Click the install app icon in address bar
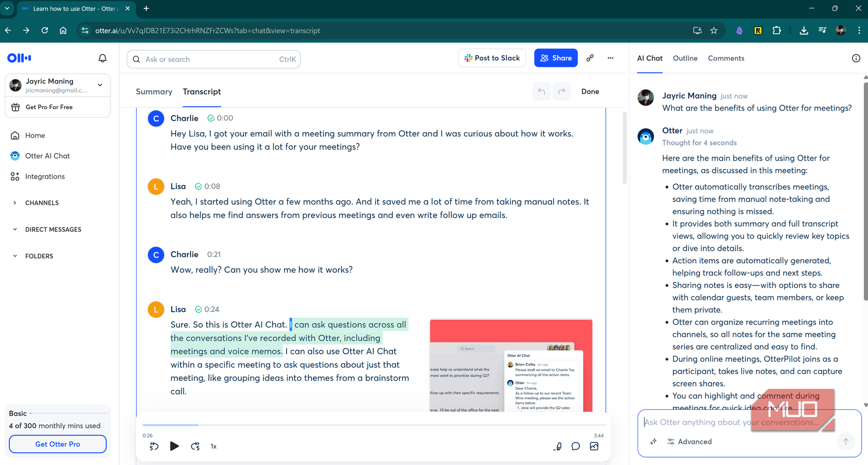Viewport: 868px width, 465px height. pos(697,31)
